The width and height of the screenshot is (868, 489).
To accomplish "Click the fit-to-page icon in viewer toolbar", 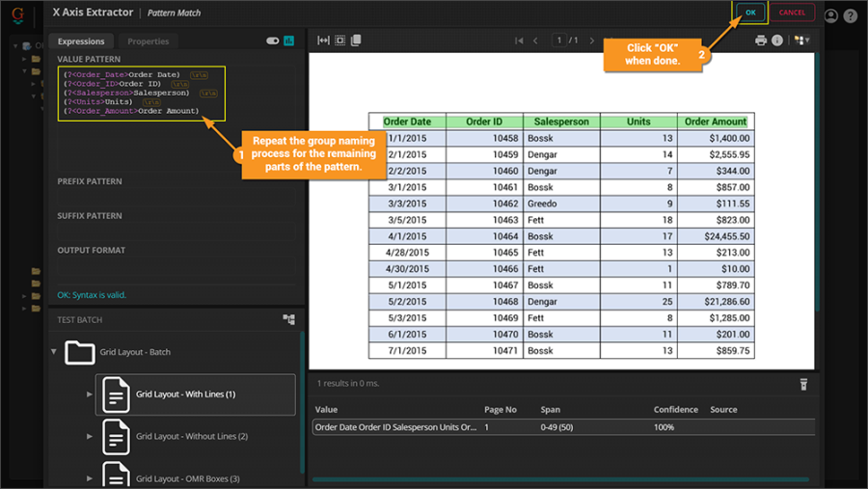I will click(339, 41).
